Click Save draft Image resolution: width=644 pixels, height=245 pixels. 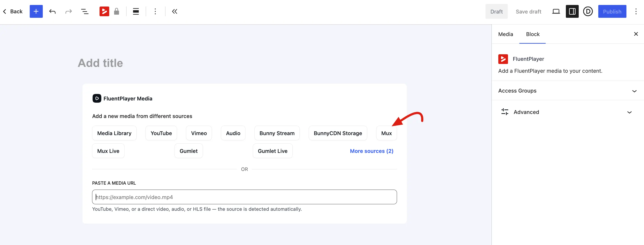(528, 11)
